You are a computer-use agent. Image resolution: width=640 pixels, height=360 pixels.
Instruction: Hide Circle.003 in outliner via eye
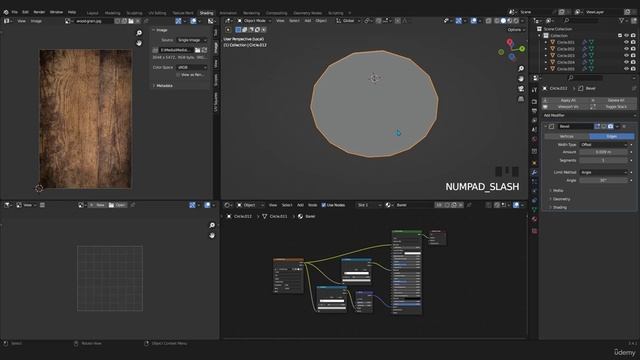coord(627,56)
